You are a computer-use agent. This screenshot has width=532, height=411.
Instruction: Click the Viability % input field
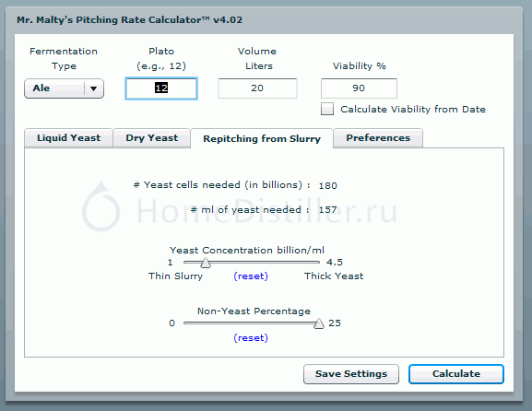[x=359, y=88]
